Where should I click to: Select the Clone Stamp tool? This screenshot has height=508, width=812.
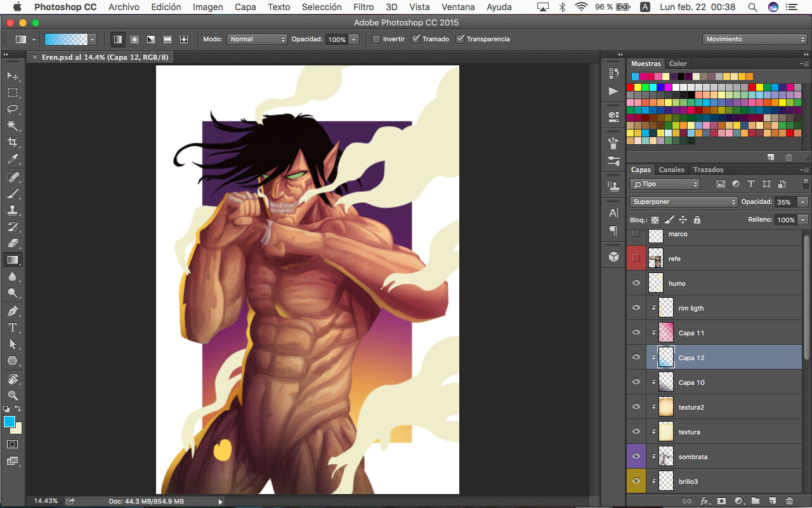[x=12, y=210]
